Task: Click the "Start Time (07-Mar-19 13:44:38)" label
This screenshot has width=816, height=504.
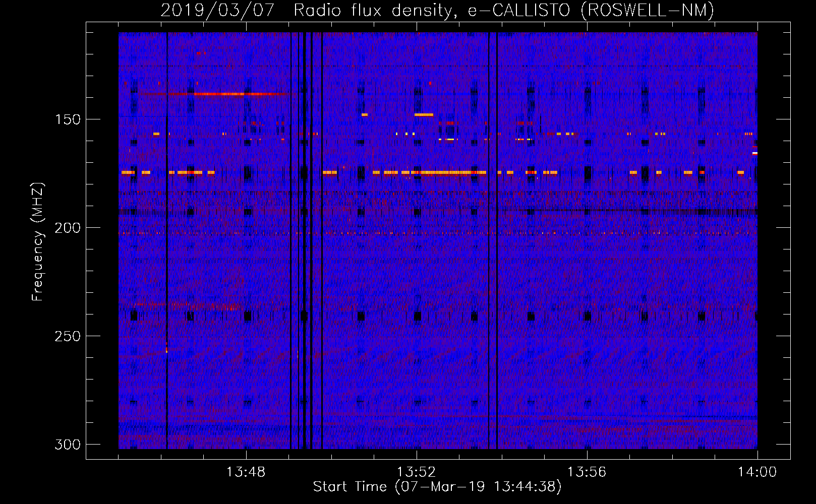Action: pyautogui.click(x=437, y=487)
